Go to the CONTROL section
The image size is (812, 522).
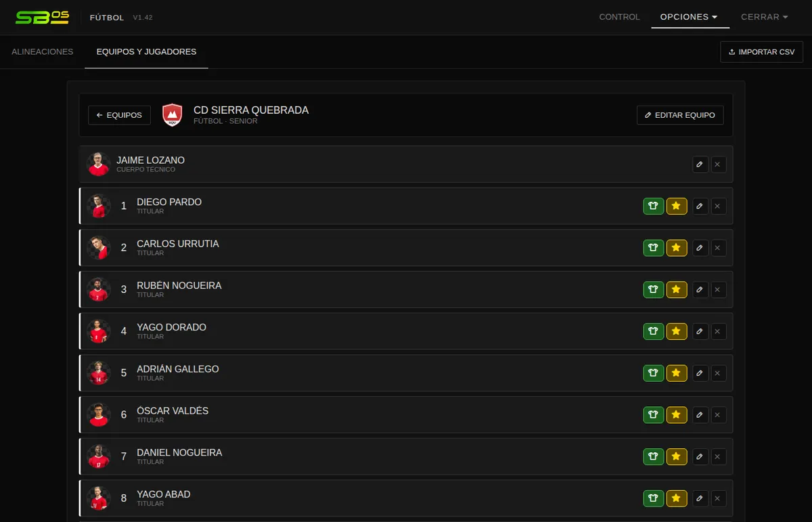point(619,17)
